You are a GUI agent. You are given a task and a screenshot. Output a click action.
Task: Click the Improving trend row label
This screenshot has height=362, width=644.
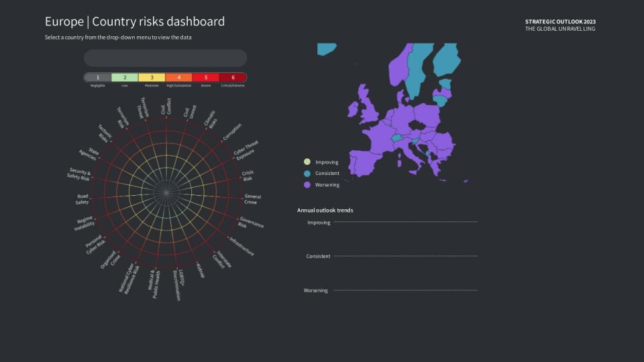pos(319,223)
